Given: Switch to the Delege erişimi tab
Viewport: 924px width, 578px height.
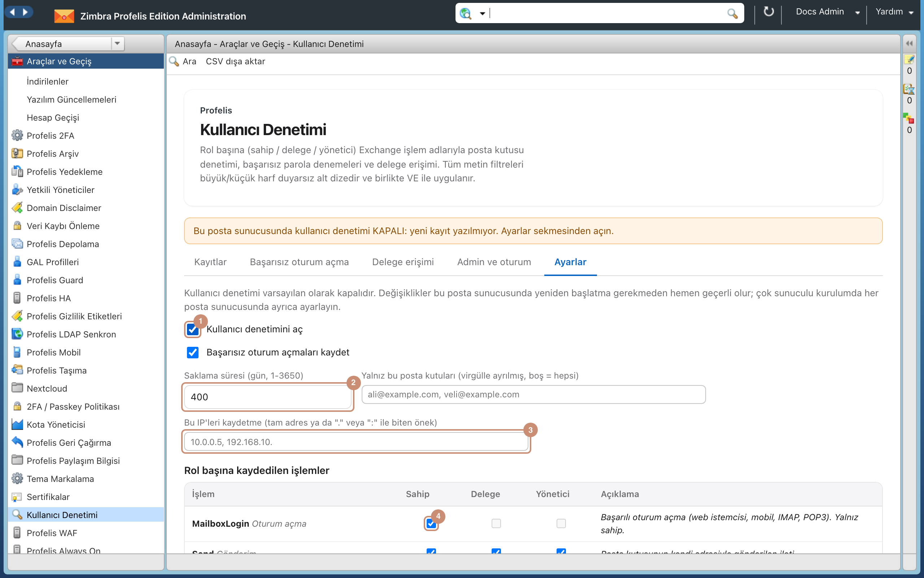Looking at the screenshot, I should point(403,262).
